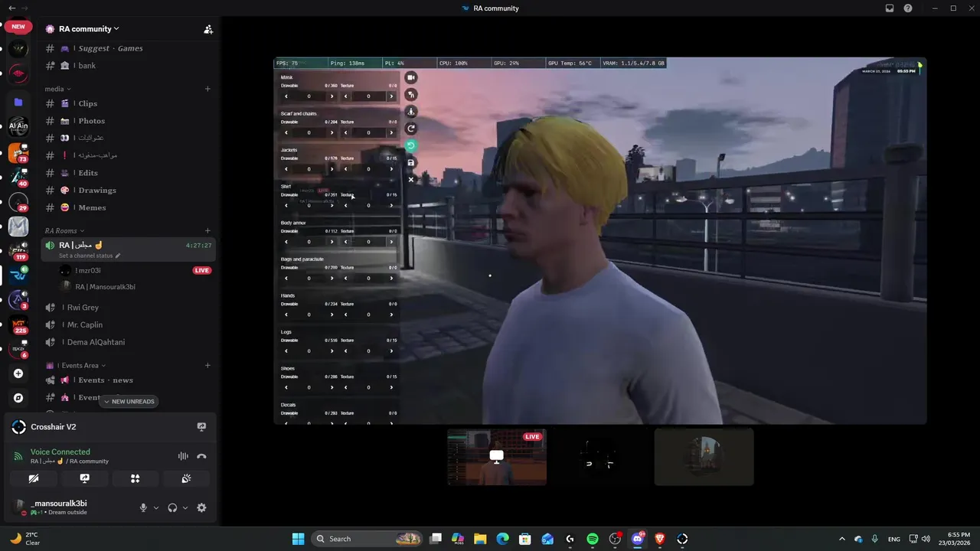Open the Suggest · Games channel

(128, 48)
